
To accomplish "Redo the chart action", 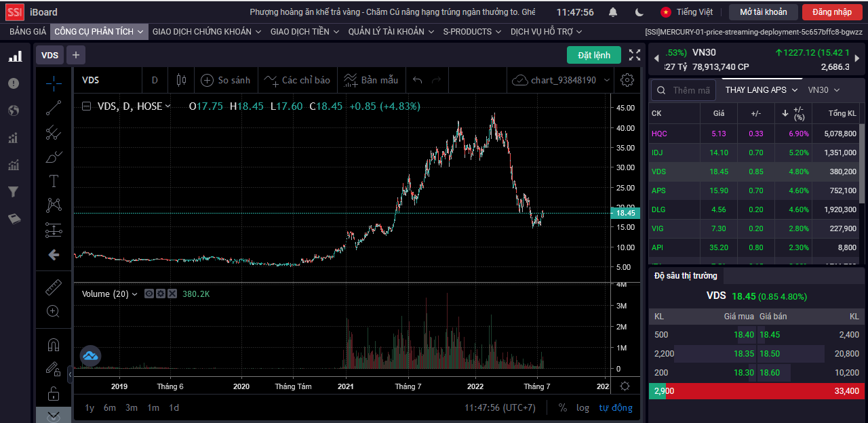I will [437, 80].
